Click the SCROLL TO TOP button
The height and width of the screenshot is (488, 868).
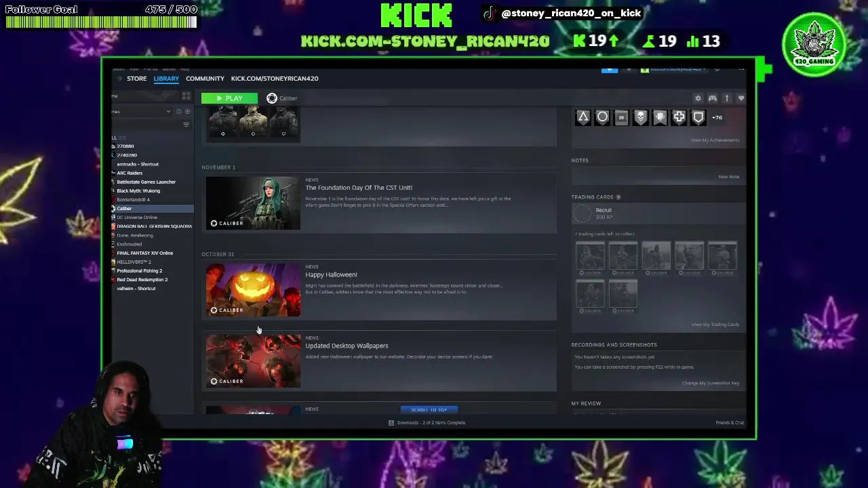429,409
